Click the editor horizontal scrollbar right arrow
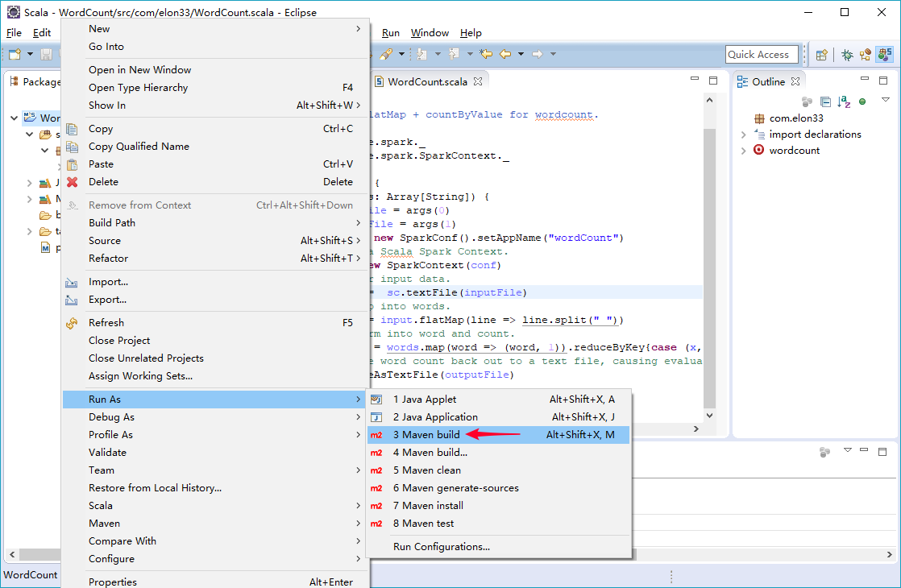 point(695,429)
